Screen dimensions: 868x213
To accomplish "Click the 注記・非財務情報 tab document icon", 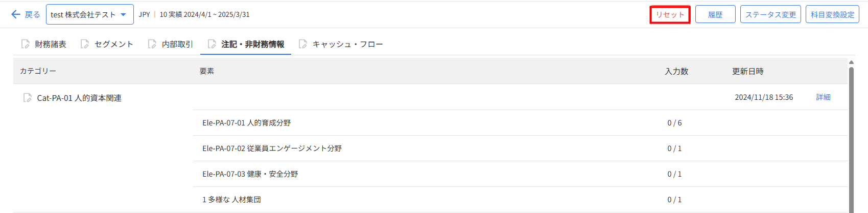I will 212,44.
